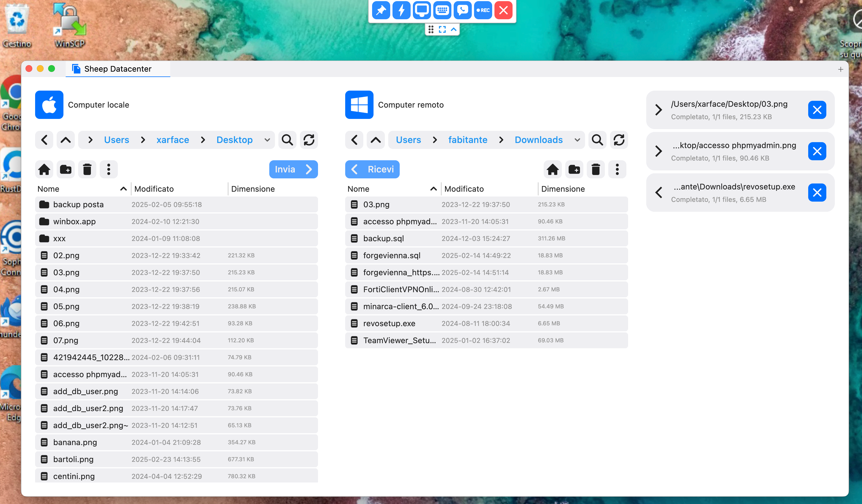Dismiss the revosetup.exe transfer entry
The width and height of the screenshot is (862, 504).
point(817,193)
